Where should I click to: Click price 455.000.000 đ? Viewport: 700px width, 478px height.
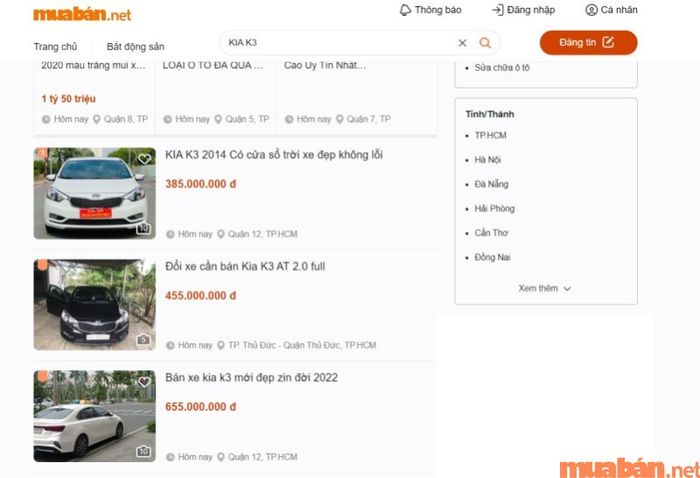[200, 295]
